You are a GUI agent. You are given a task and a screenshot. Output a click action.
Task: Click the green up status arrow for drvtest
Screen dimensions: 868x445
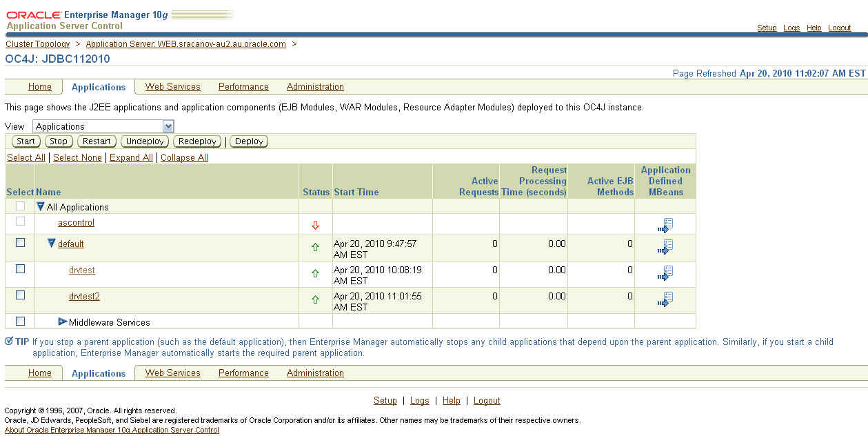tap(316, 273)
